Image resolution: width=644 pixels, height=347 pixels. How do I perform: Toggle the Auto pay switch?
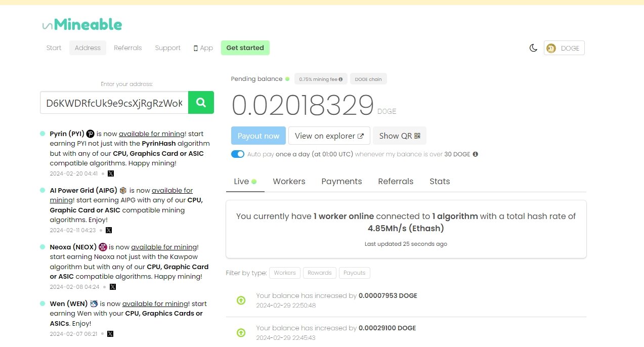pyautogui.click(x=238, y=154)
